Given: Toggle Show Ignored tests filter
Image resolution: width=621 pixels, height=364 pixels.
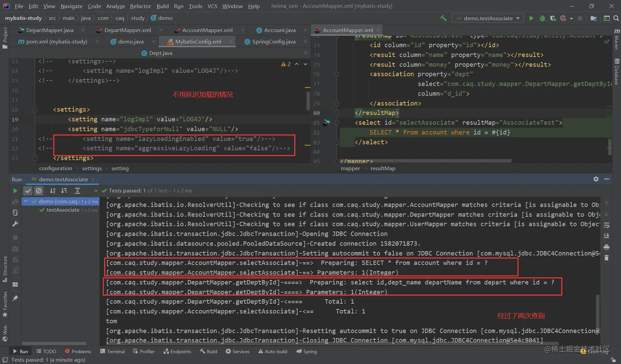Looking at the screenshot, I should [39, 191].
